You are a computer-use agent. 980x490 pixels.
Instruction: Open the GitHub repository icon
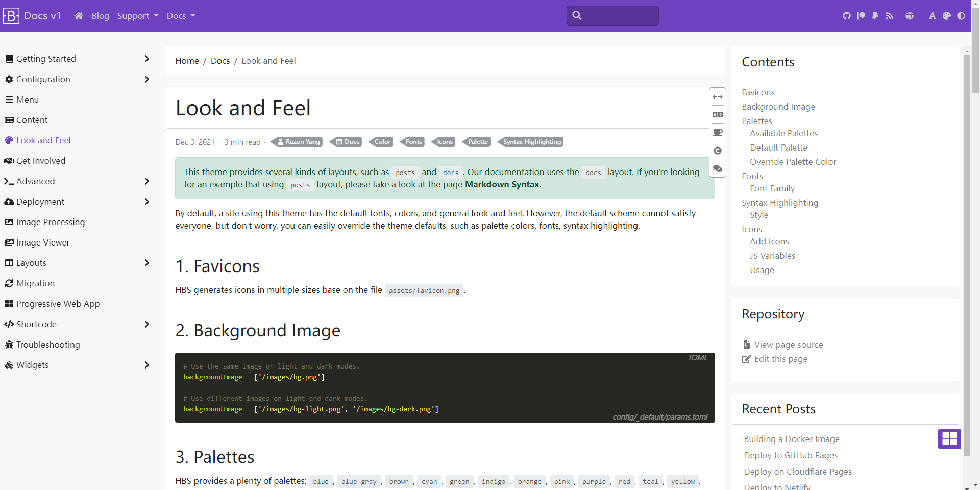[x=847, y=16]
